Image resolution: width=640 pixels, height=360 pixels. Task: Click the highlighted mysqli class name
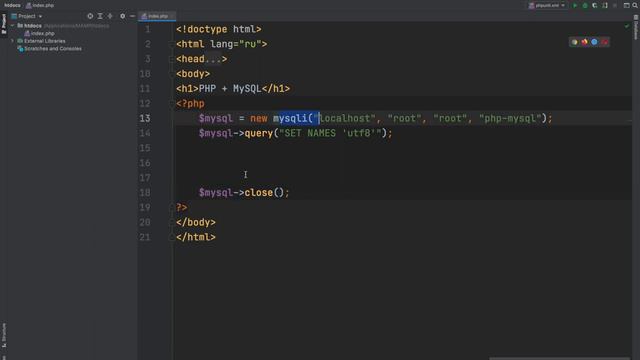coord(290,118)
